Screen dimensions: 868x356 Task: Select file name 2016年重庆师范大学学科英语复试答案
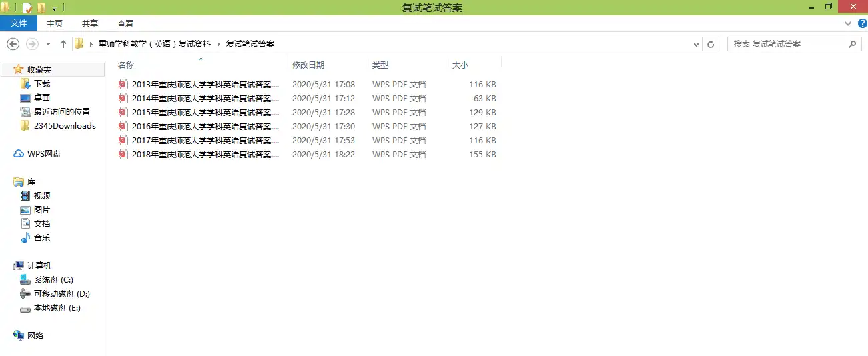pos(205,127)
